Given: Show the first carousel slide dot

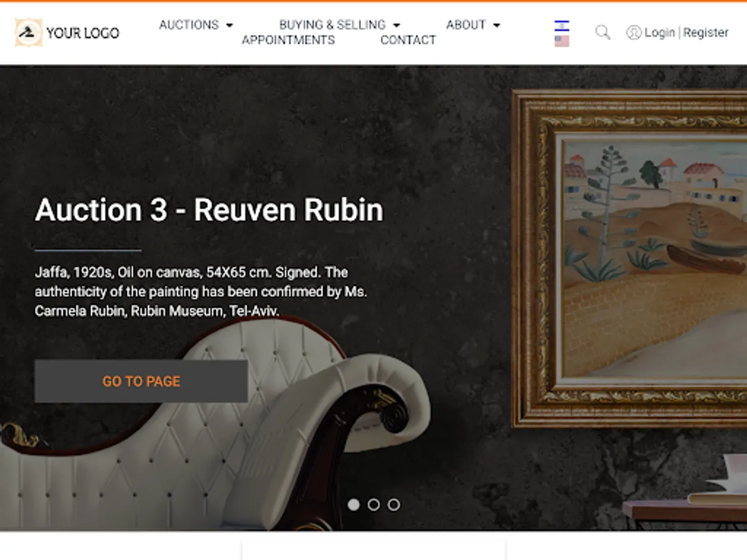Looking at the screenshot, I should 354,505.
